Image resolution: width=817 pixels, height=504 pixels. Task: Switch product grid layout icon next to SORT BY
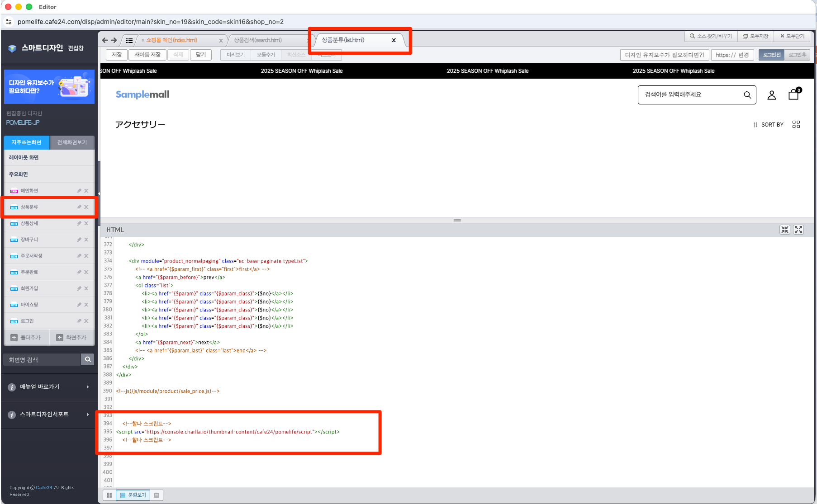coord(796,125)
